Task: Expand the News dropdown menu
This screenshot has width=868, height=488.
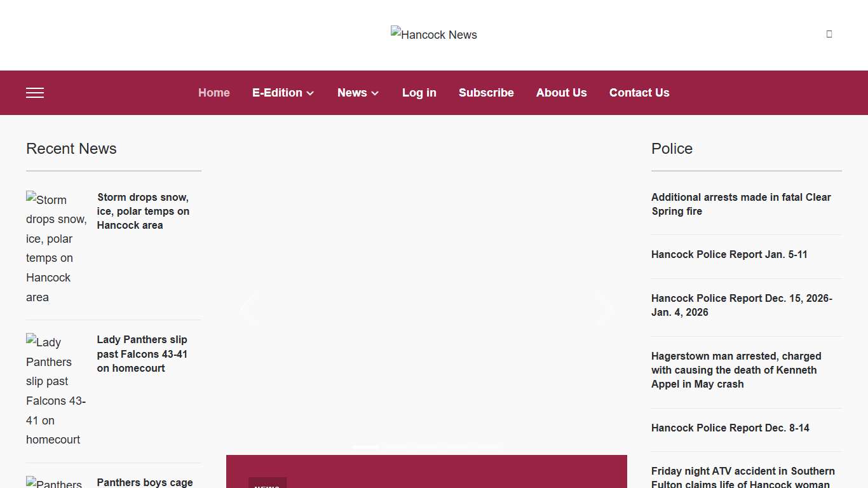Action: pyautogui.click(x=358, y=93)
